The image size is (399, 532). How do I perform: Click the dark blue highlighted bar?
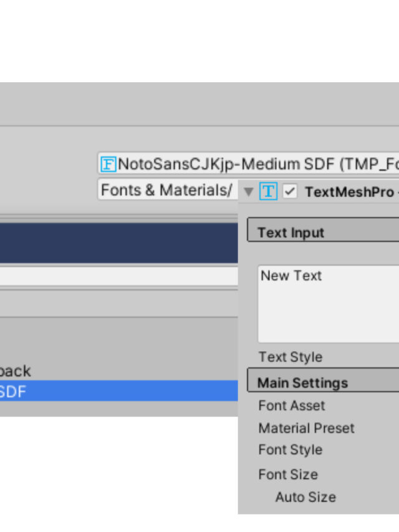point(118,243)
